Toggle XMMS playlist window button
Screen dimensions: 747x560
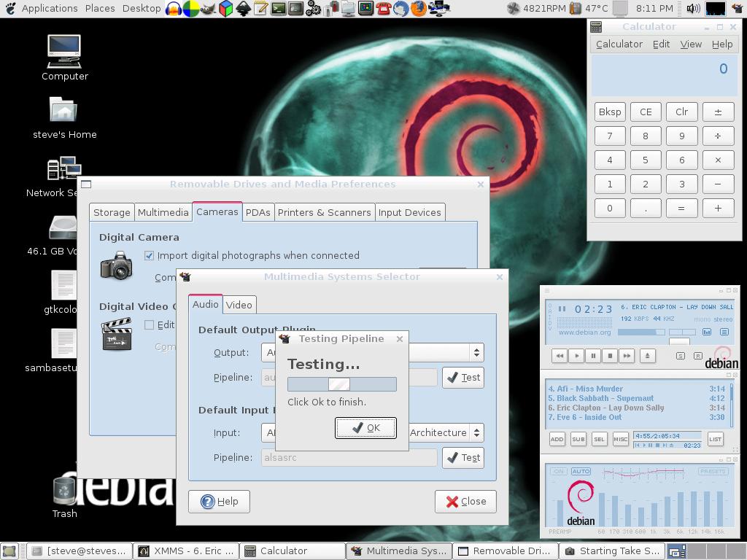click(724, 332)
